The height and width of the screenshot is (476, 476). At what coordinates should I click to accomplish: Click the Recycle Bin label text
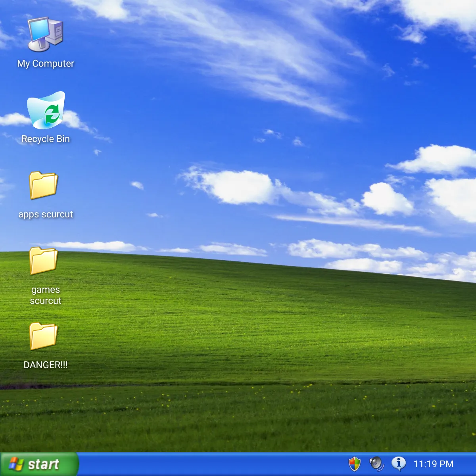point(46,139)
